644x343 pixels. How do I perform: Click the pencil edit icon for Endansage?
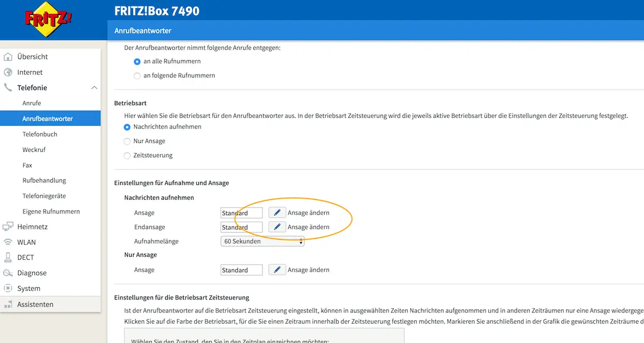click(277, 227)
